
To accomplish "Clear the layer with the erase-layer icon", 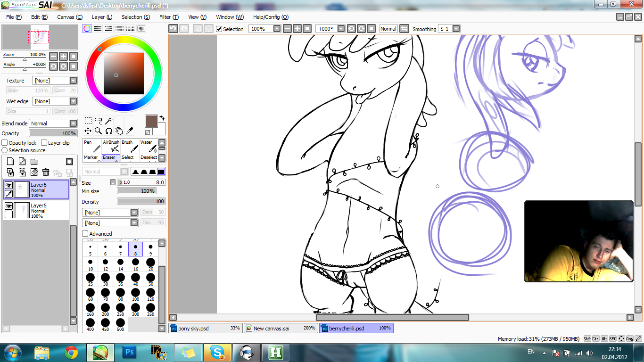I will coord(34,173).
